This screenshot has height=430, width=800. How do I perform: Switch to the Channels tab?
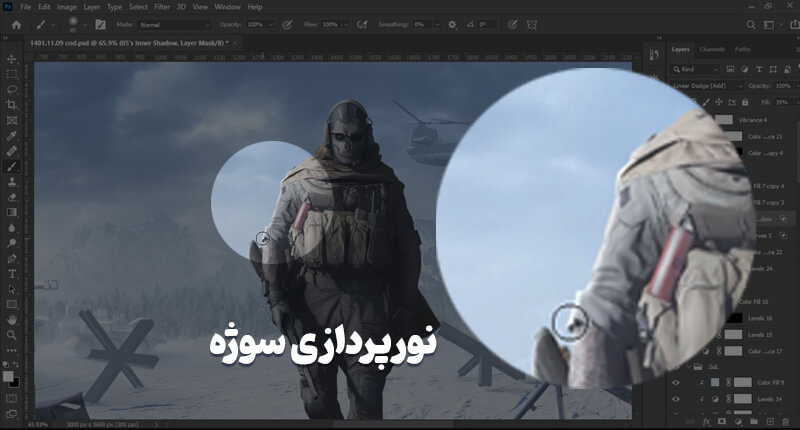click(x=712, y=49)
